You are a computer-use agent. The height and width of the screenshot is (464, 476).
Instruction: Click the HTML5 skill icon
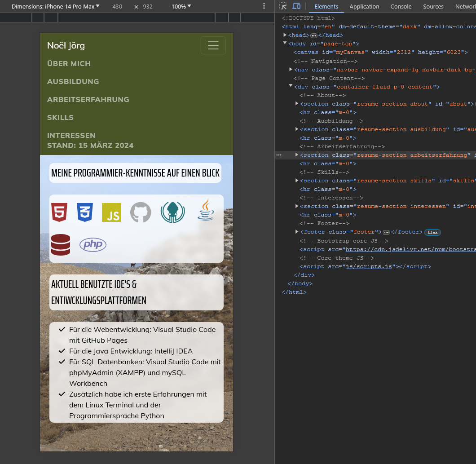[59, 212]
